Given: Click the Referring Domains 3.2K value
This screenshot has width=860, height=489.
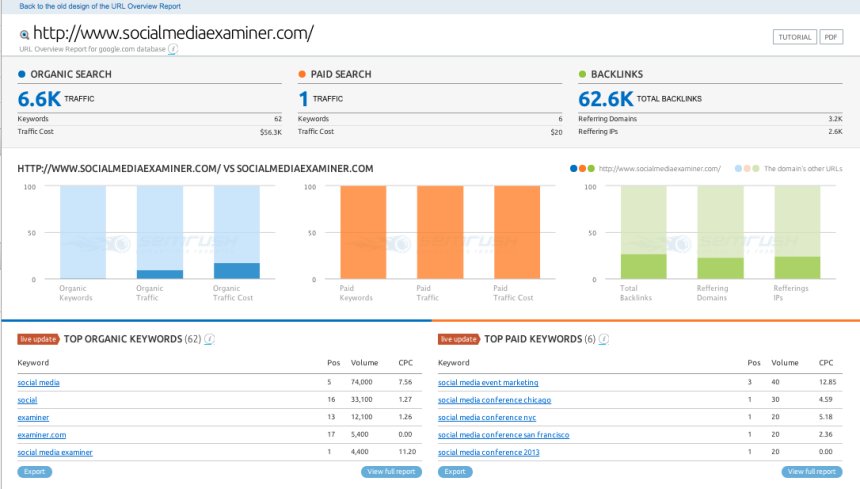Looking at the screenshot, I should [x=835, y=119].
